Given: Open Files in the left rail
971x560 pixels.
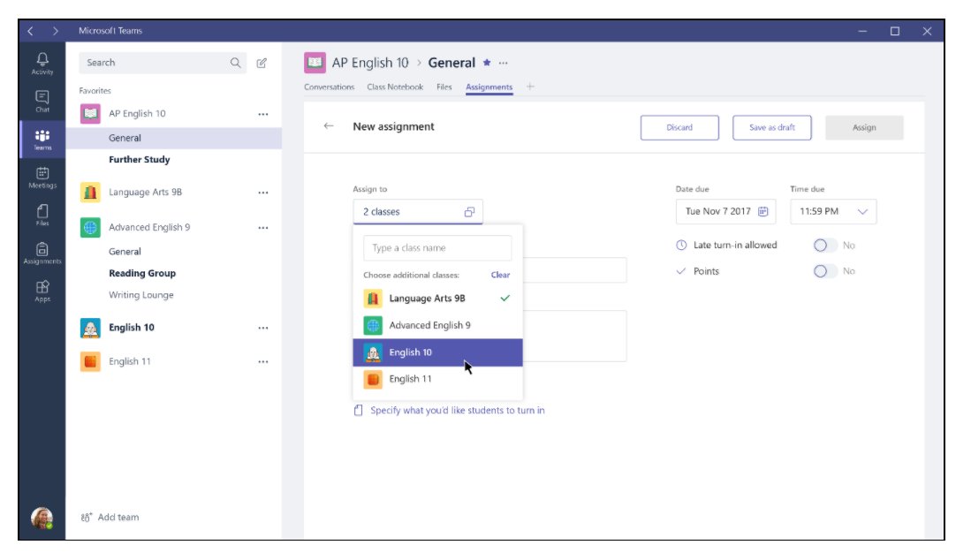Looking at the screenshot, I should tap(42, 215).
